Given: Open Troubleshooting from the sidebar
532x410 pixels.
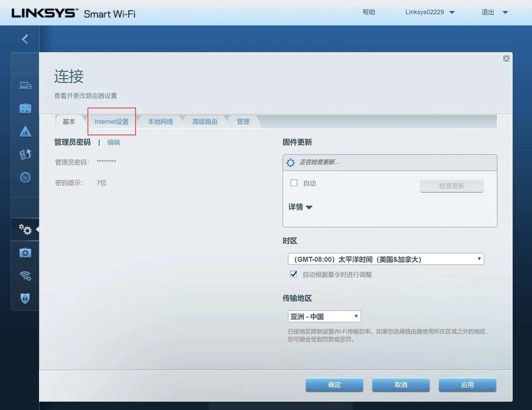Looking at the screenshot, I should 25,252.
